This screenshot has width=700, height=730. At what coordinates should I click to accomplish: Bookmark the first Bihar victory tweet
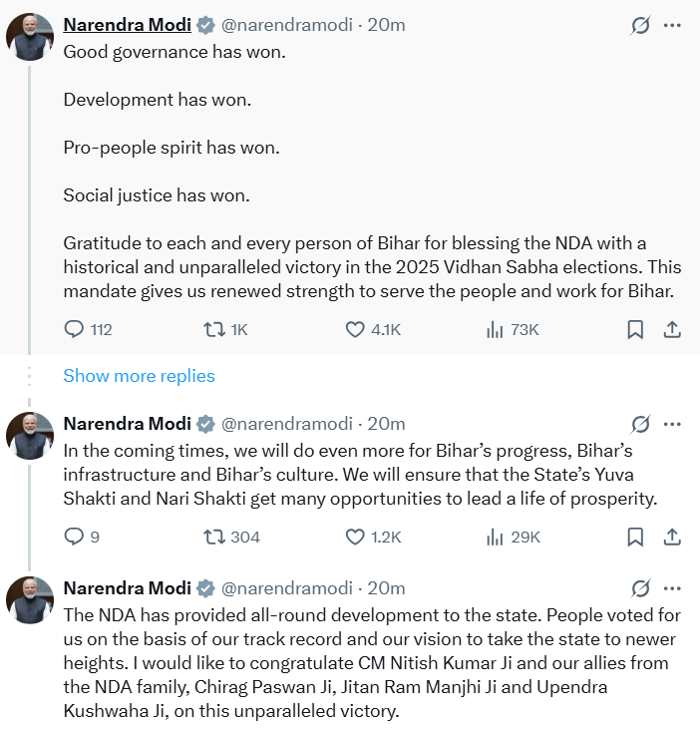point(635,329)
